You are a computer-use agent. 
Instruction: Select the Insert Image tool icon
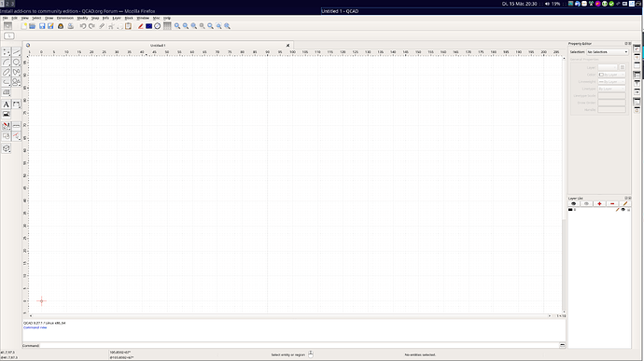click(x=7, y=114)
